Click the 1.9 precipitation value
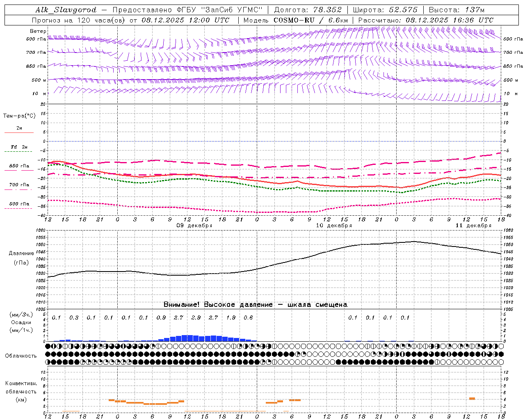525x420 pixels. pyautogui.click(x=231, y=318)
